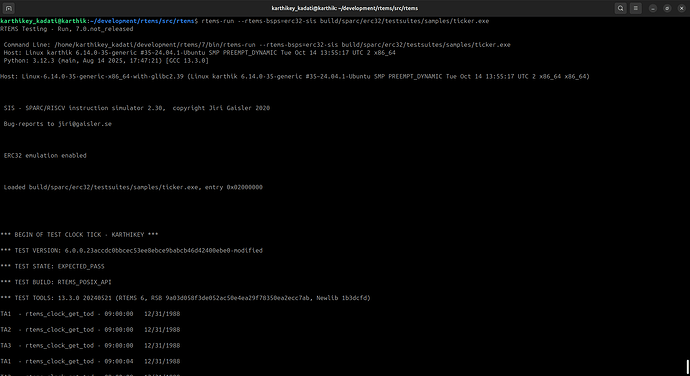Click the 'TEST TOOLS: 13.3.0' line

click(185, 298)
